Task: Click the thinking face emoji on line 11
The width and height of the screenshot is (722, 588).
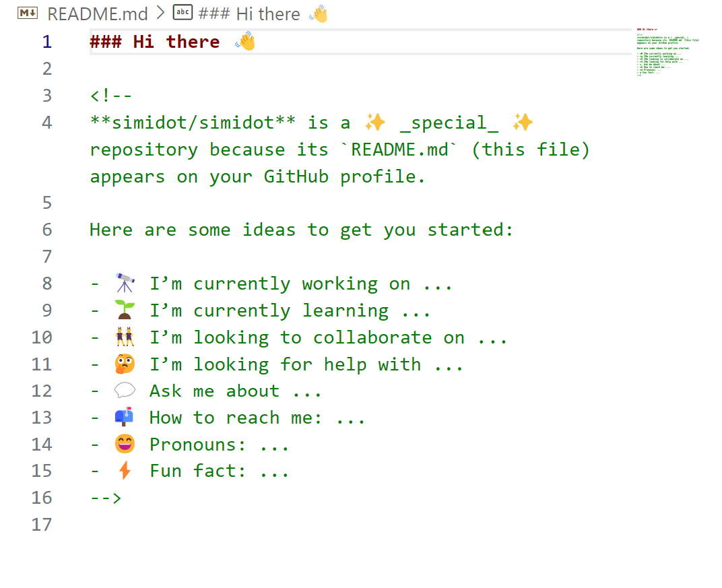Action: point(124,364)
